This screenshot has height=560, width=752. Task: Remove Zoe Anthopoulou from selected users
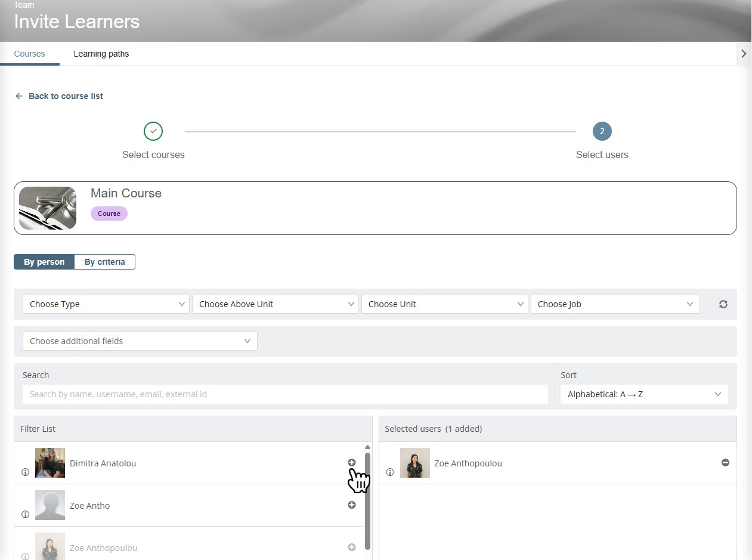725,463
